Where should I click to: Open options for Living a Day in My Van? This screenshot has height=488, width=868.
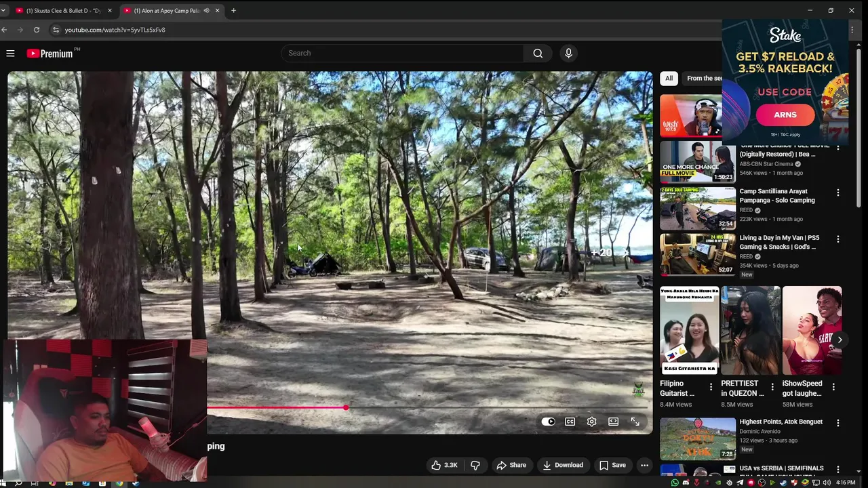pos(837,239)
